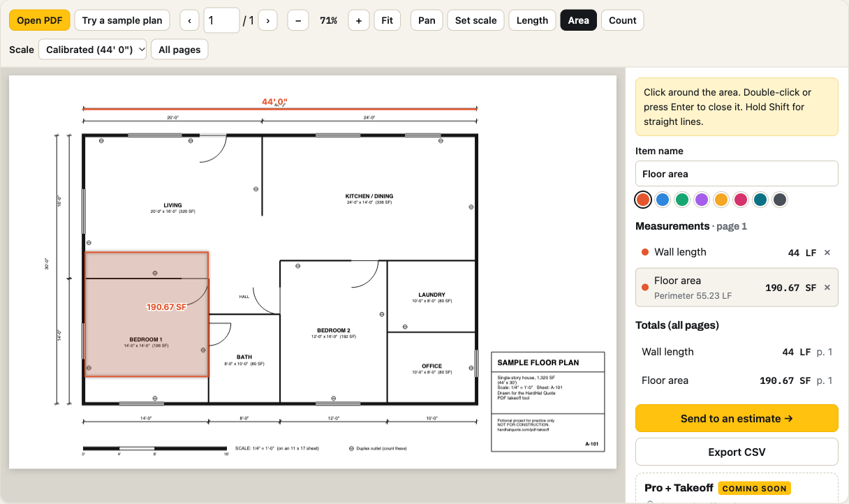Pick the orange-red color swatch
This screenshot has height=504, width=849.
(x=643, y=200)
